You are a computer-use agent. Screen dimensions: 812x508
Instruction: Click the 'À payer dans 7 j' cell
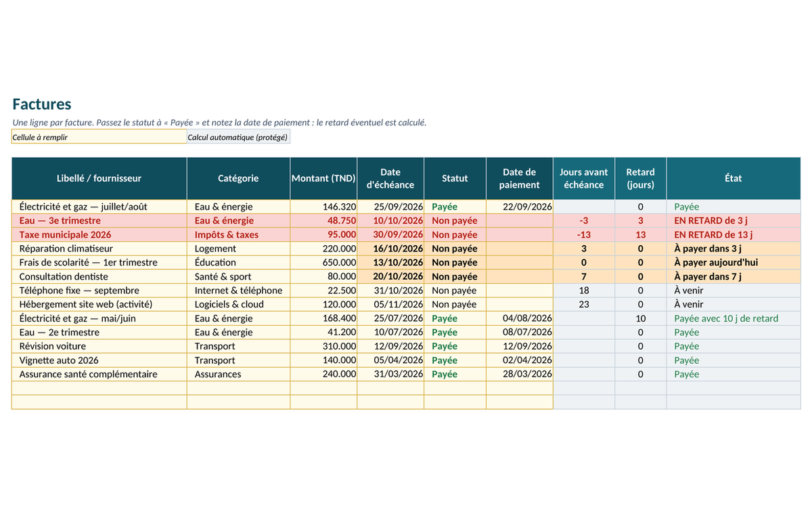tap(734, 276)
